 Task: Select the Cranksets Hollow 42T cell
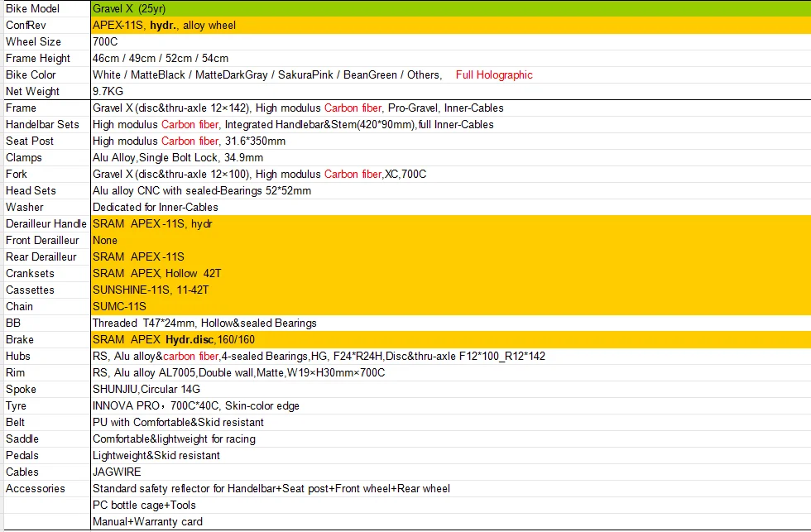450,274
